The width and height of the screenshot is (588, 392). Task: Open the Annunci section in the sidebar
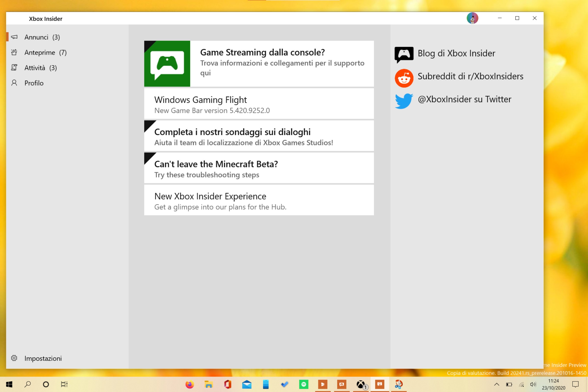click(x=67, y=37)
